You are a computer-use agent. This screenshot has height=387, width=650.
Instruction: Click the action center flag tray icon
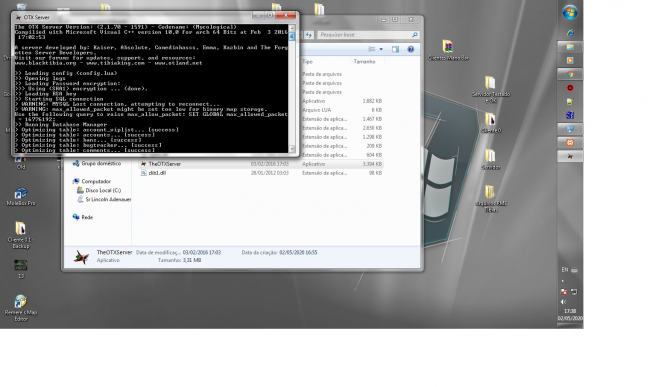(x=564, y=292)
